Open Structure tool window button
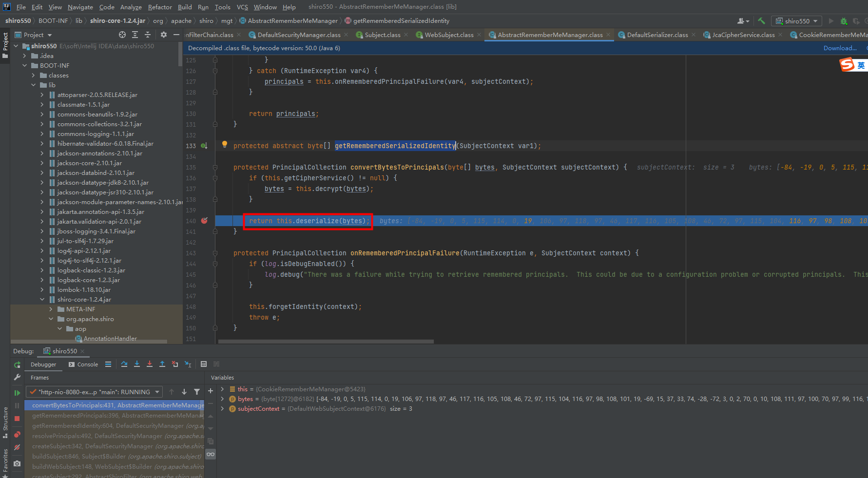The height and width of the screenshot is (478, 868). point(5,421)
